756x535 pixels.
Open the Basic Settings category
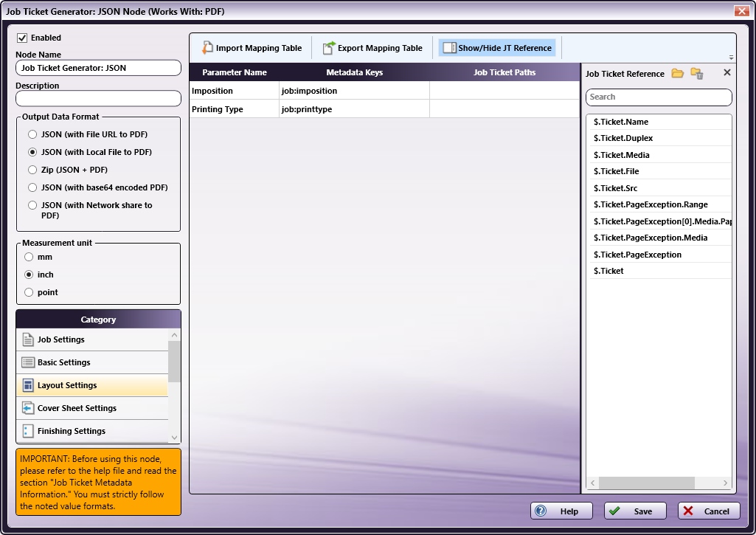[92, 362]
